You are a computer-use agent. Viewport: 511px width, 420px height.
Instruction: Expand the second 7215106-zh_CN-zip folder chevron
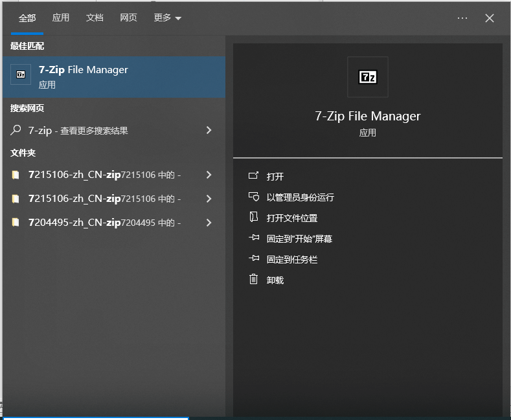pos(209,199)
